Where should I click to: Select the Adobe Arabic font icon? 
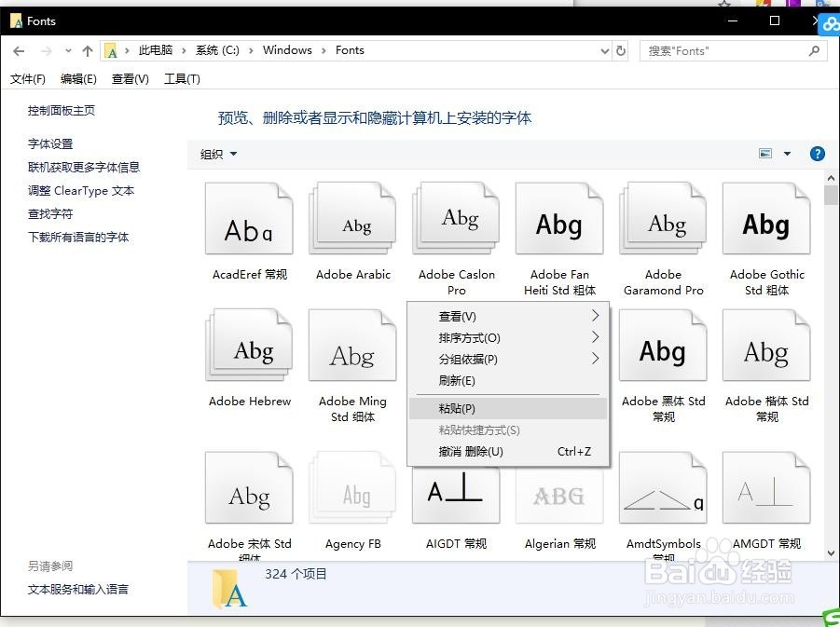(x=352, y=218)
